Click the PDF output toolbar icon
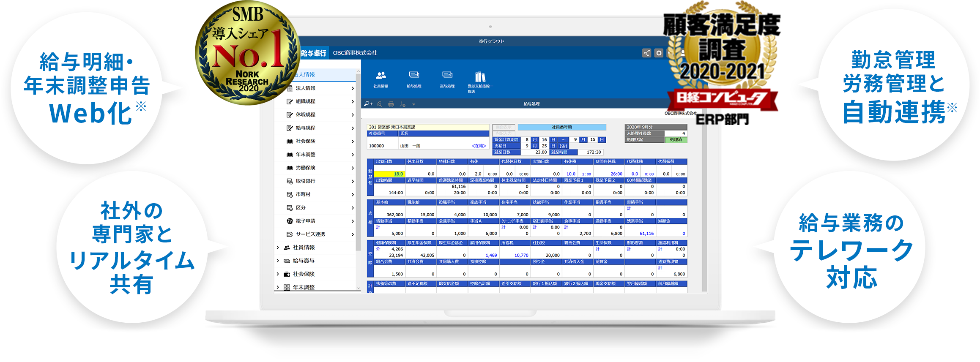This screenshot has height=362, width=980. 402,104
